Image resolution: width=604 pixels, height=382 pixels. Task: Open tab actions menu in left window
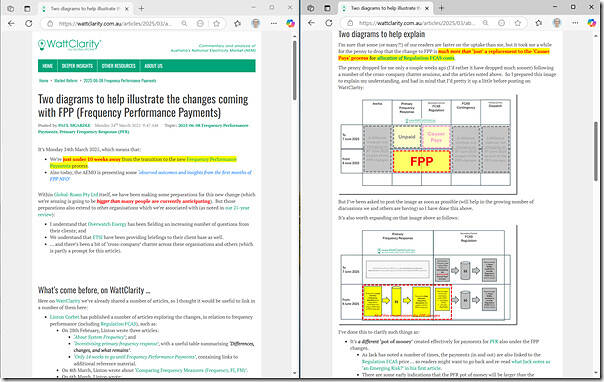27,8
